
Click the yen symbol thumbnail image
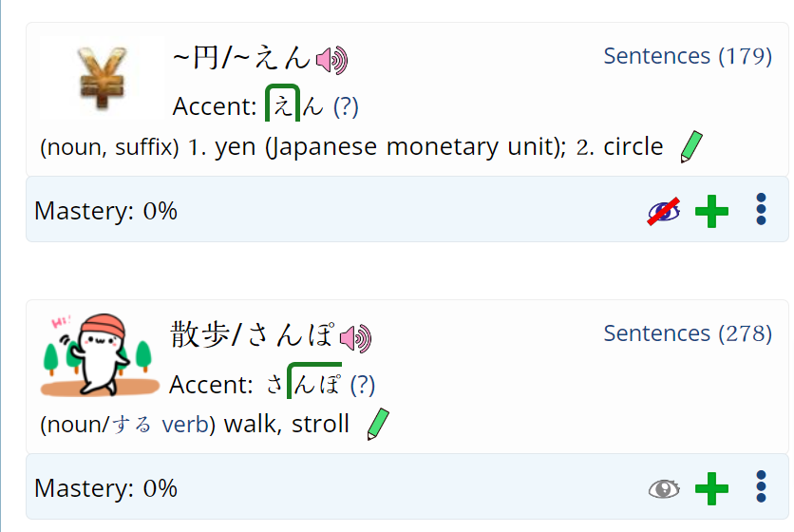pyautogui.click(x=102, y=77)
